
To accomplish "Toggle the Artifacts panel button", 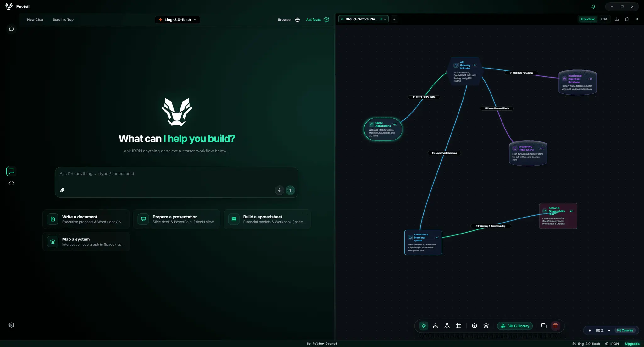I will pos(317,19).
